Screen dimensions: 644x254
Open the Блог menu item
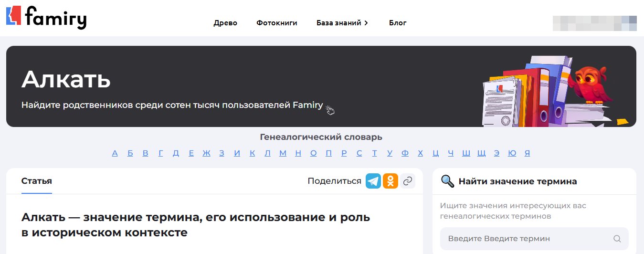point(398,22)
